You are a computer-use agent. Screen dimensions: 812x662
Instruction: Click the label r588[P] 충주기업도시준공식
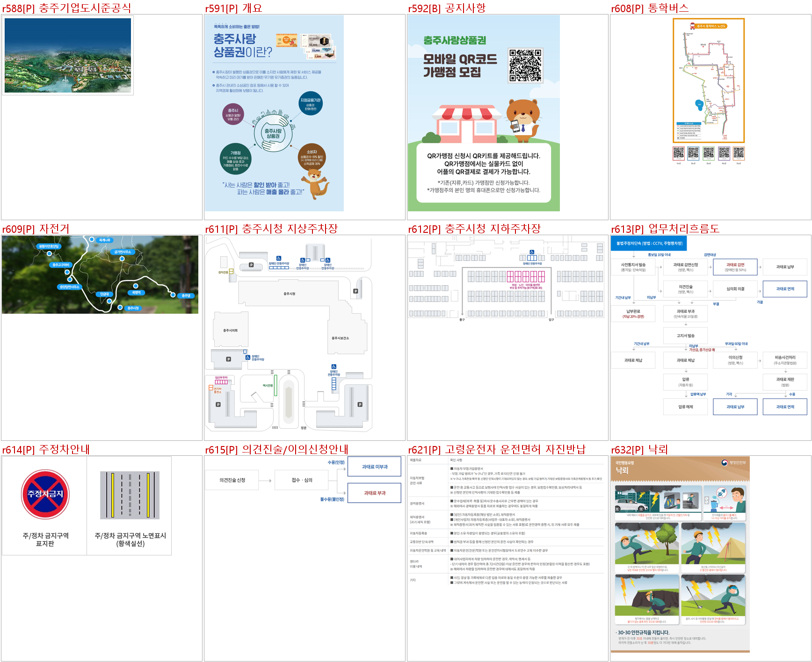tap(67, 8)
